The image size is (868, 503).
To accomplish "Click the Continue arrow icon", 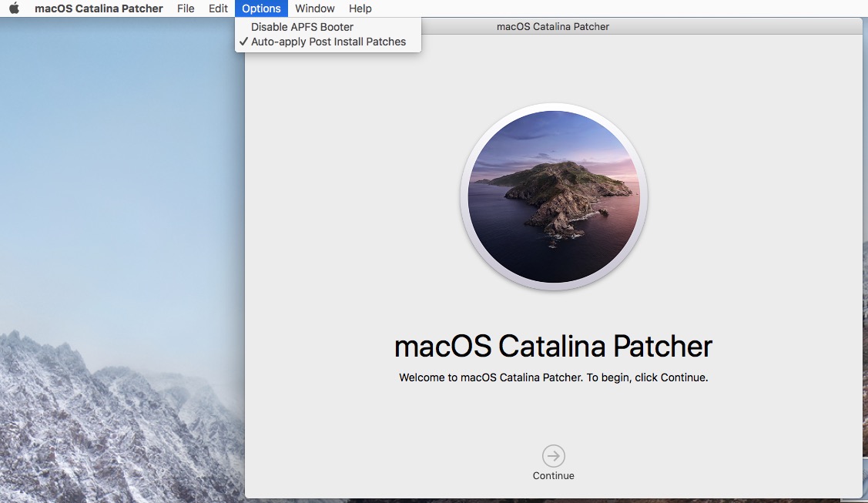I will tap(553, 456).
